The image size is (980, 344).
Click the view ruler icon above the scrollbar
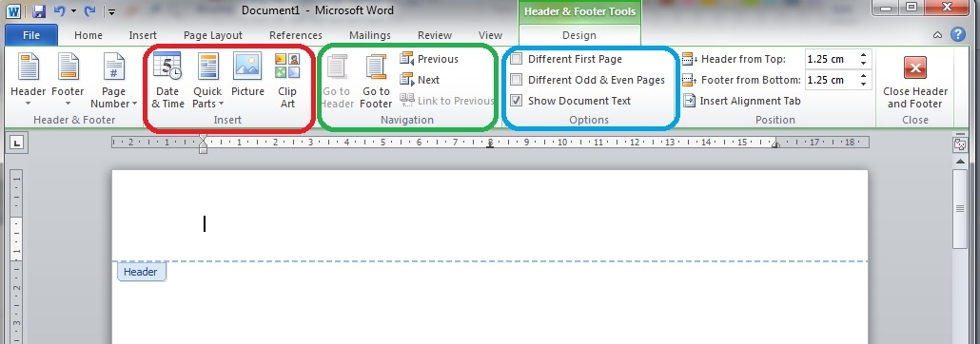pyautogui.click(x=959, y=144)
